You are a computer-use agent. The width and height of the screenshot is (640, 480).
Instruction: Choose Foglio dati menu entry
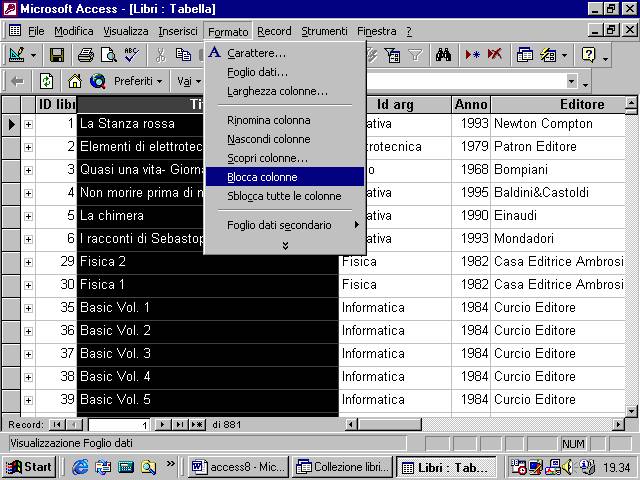(x=284, y=72)
